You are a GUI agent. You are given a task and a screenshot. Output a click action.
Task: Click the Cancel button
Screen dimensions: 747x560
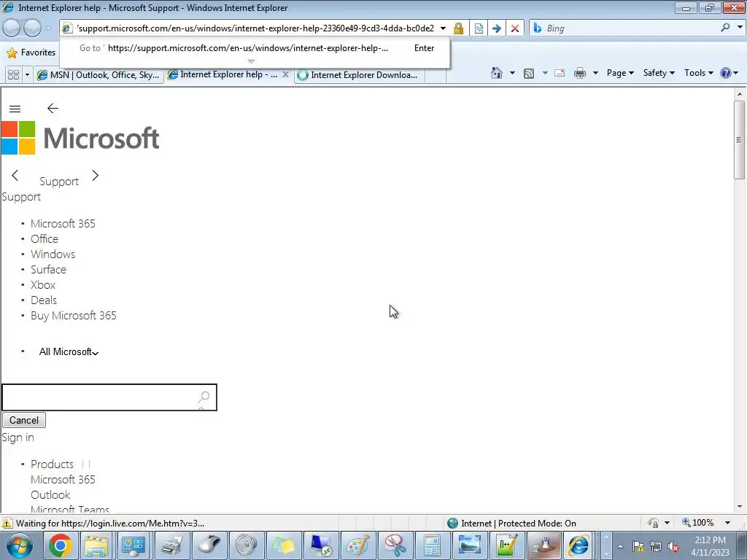pos(24,420)
